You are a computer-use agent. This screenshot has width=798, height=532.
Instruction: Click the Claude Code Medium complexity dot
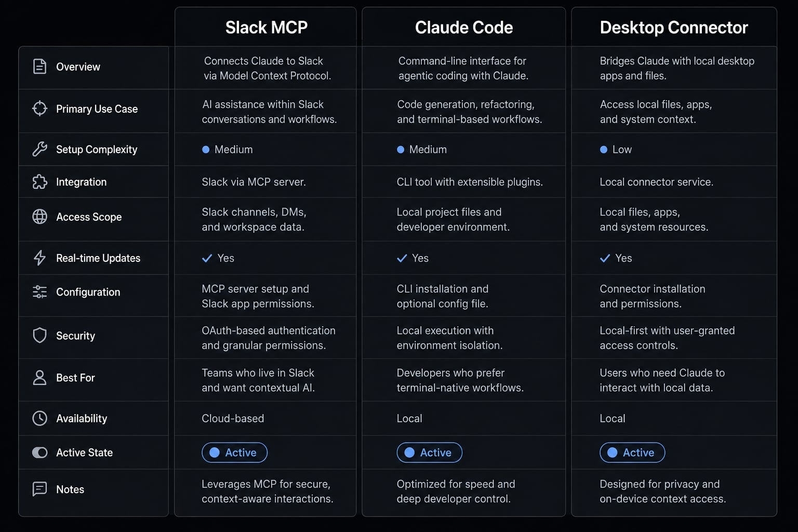(x=401, y=150)
